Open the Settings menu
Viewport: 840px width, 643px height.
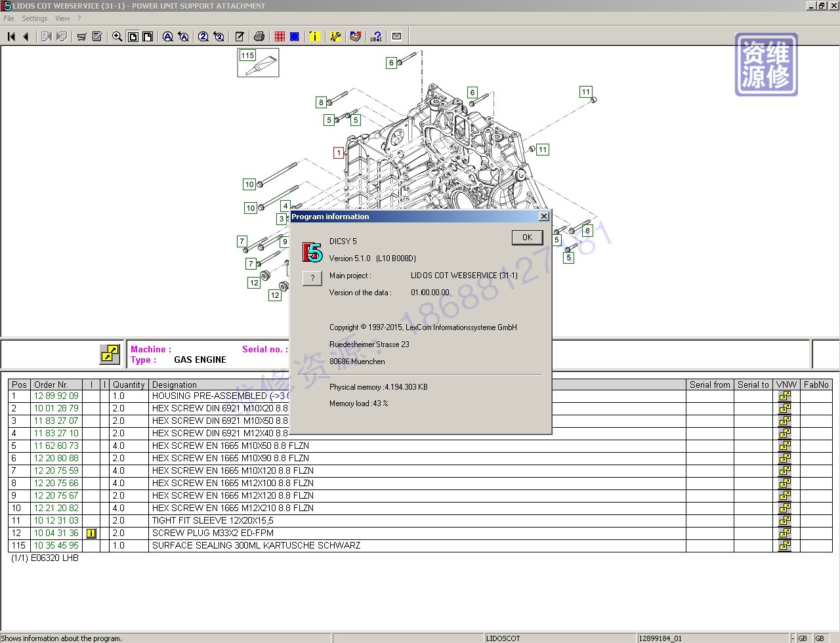tap(35, 18)
